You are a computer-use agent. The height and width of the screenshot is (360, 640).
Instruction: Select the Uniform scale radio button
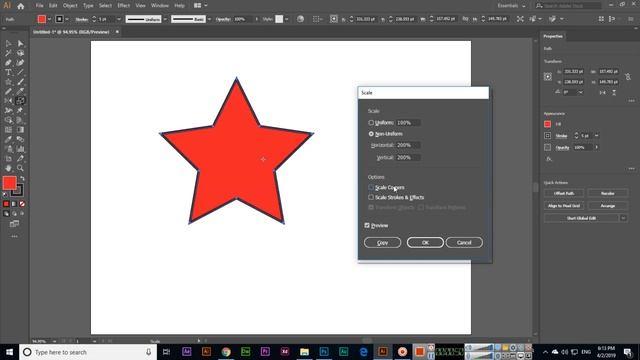[x=371, y=122]
